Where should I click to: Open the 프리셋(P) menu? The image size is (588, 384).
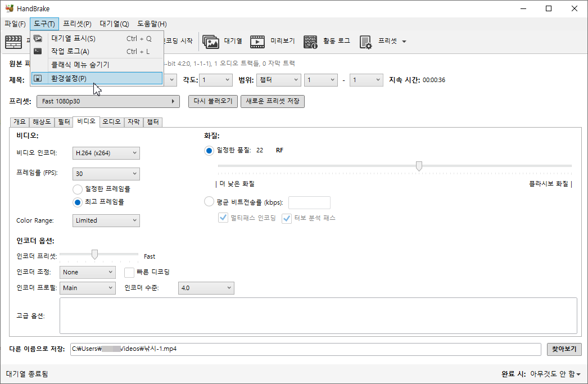point(77,24)
